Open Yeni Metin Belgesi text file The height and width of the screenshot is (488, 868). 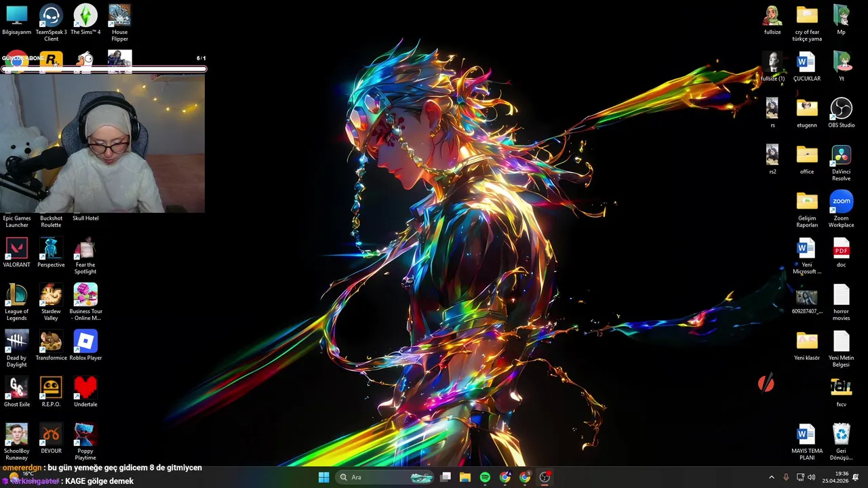pos(842,348)
